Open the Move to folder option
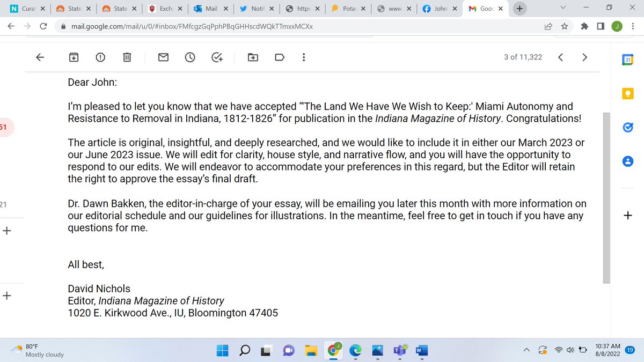 pyautogui.click(x=252, y=57)
